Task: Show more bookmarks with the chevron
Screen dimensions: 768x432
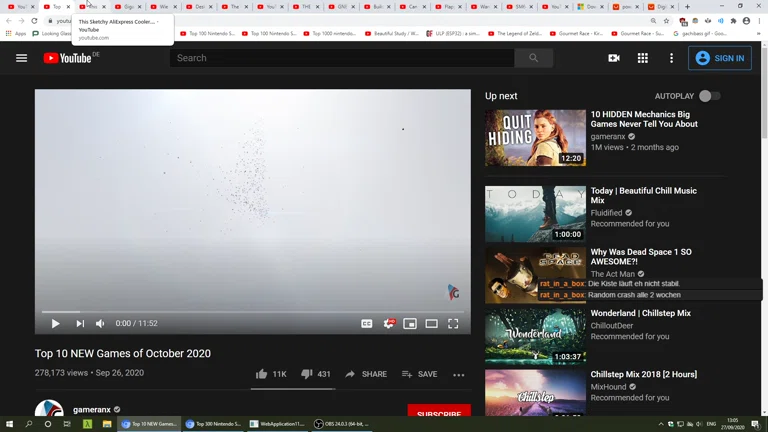Action: click(x=759, y=33)
